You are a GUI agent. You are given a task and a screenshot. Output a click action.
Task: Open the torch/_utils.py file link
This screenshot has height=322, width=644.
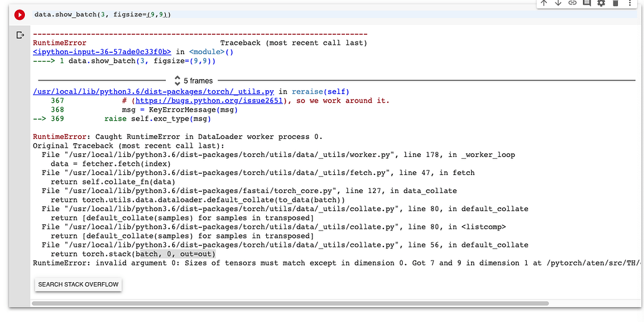point(153,92)
